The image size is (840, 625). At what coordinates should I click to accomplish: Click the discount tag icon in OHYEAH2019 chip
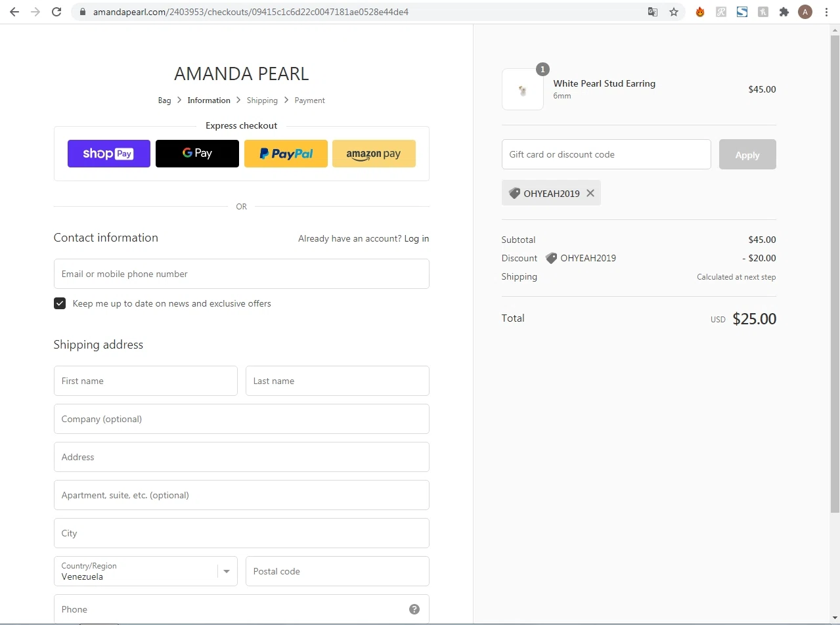tap(514, 193)
